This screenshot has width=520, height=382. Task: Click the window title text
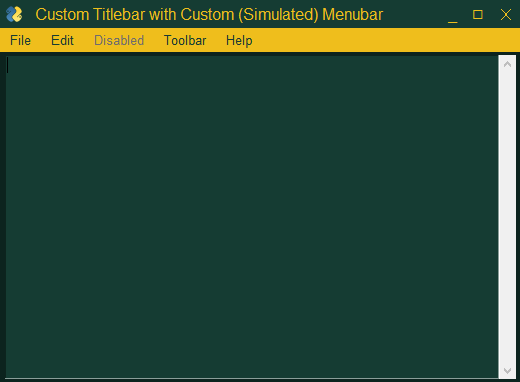tap(209, 14)
